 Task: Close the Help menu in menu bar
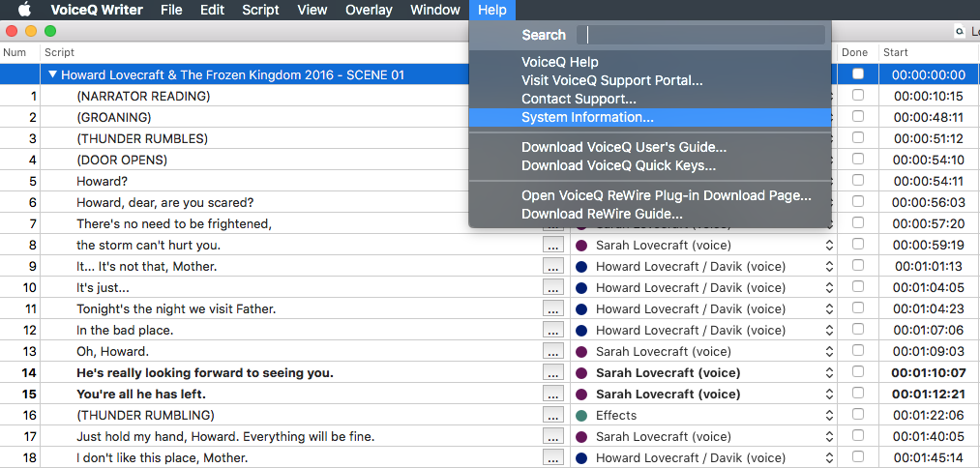pyautogui.click(x=491, y=10)
